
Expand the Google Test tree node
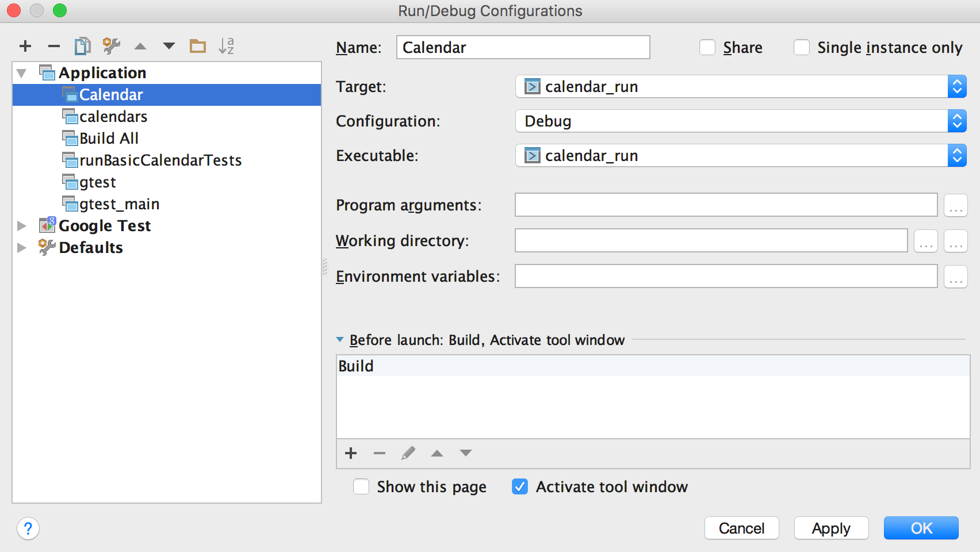point(22,226)
